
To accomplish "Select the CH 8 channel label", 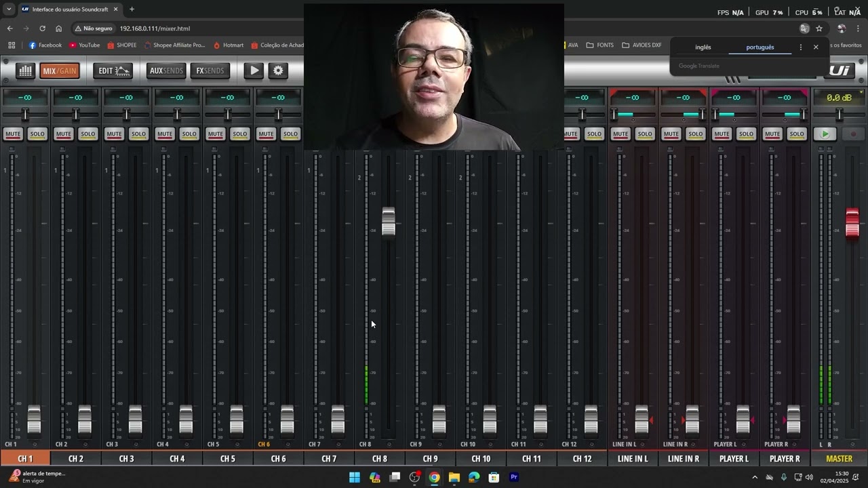I will click(x=380, y=459).
